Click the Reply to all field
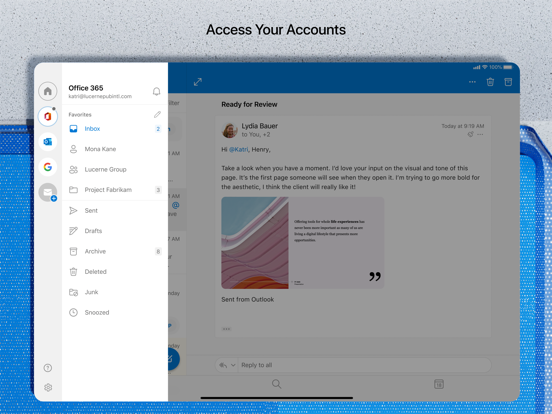Image resolution: width=552 pixels, height=414 pixels. 364,365
